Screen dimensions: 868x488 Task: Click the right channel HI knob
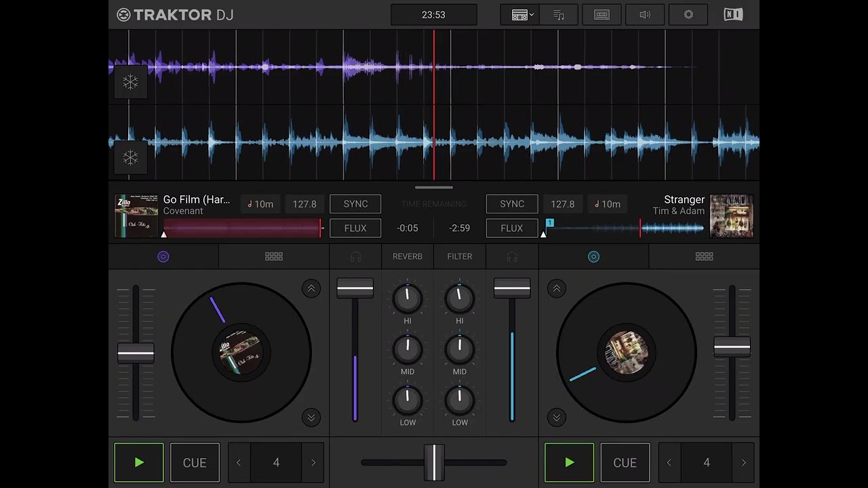click(x=460, y=298)
